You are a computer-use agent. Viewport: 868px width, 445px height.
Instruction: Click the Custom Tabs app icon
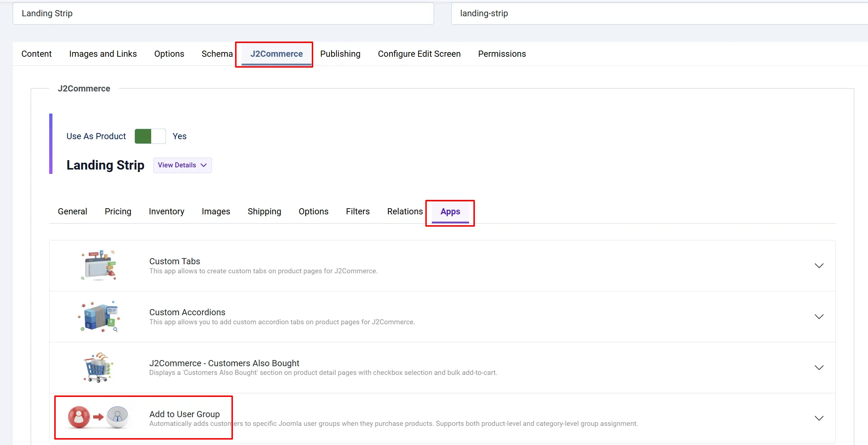[99, 265]
